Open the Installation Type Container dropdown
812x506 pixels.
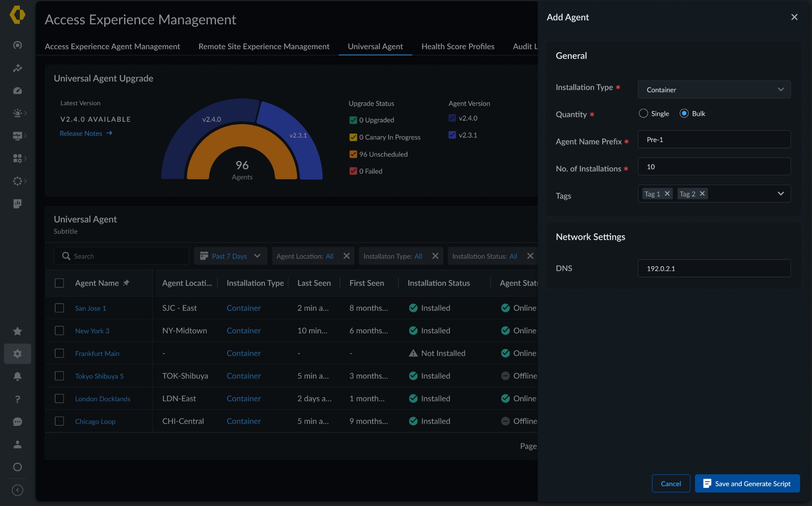(713, 89)
